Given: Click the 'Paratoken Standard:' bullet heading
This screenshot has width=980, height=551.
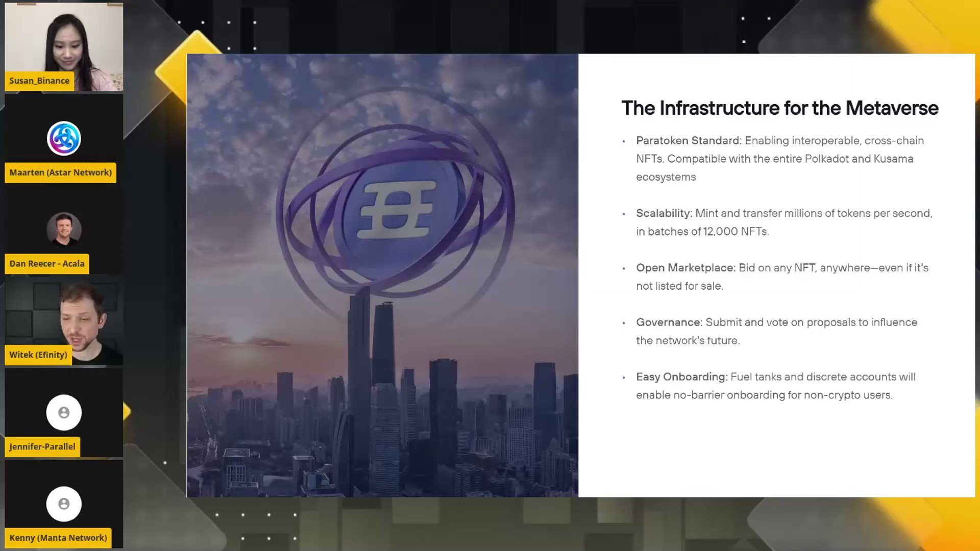Looking at the screenshot, I should click(x=689, y=140).
